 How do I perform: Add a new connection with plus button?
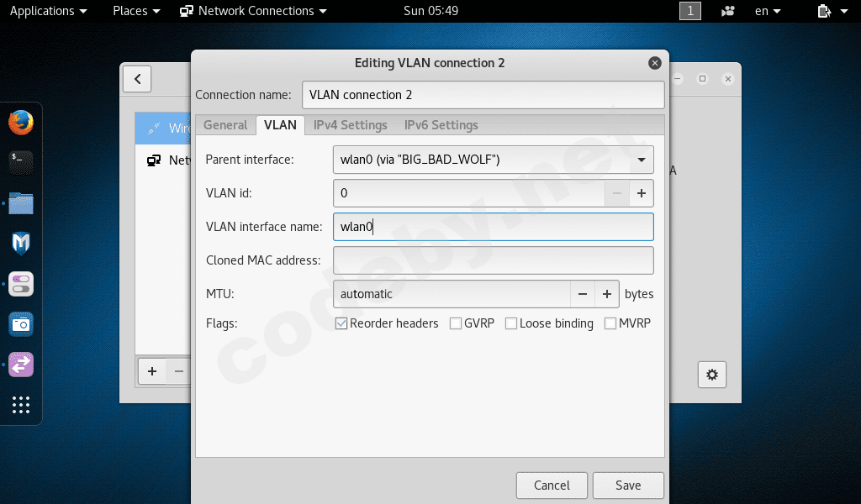pos(152,372)
